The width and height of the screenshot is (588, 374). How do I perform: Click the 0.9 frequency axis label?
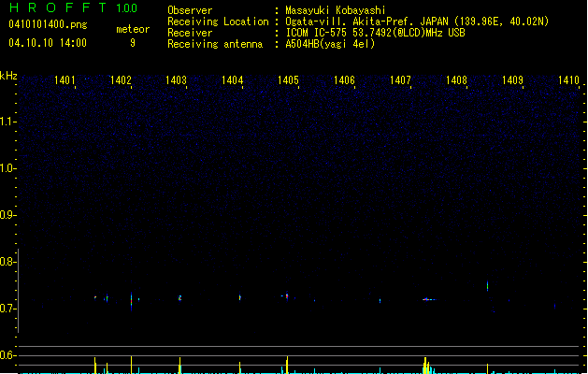pyautogui.click(x=7, y=215)
